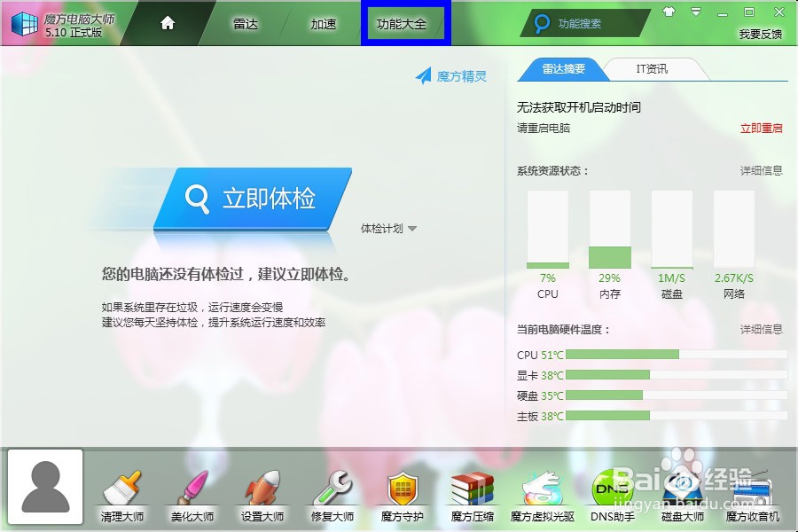The height and width of the screenshot is (532, 798).
Task: Start the 立即体检 scan button
Action: 253,199
